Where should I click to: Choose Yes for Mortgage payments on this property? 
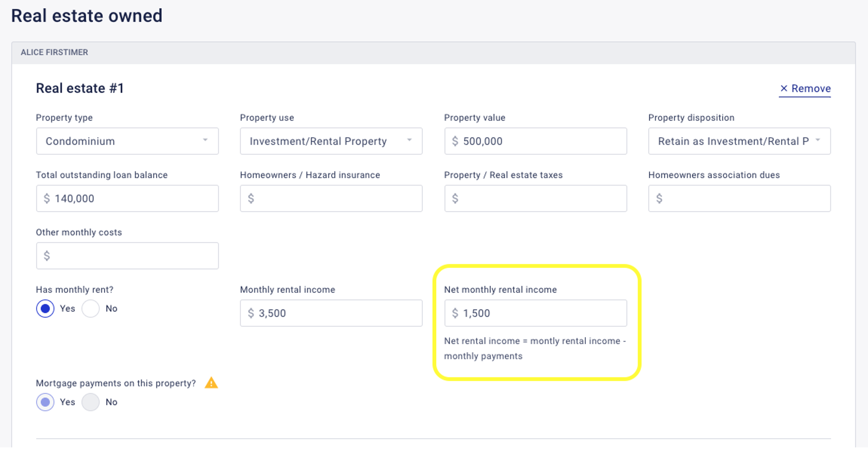[45, 402]
